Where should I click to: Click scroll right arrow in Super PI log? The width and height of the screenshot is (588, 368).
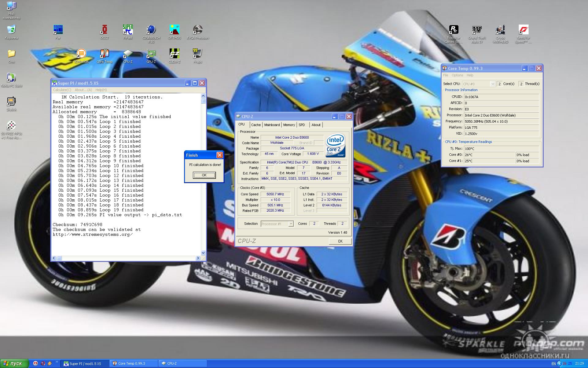(x=198, y=258)
